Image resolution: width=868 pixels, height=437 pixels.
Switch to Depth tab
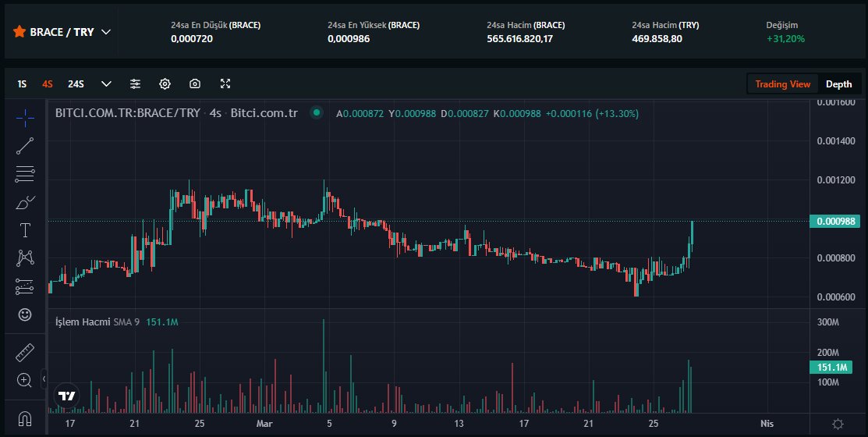click(838, 84)
